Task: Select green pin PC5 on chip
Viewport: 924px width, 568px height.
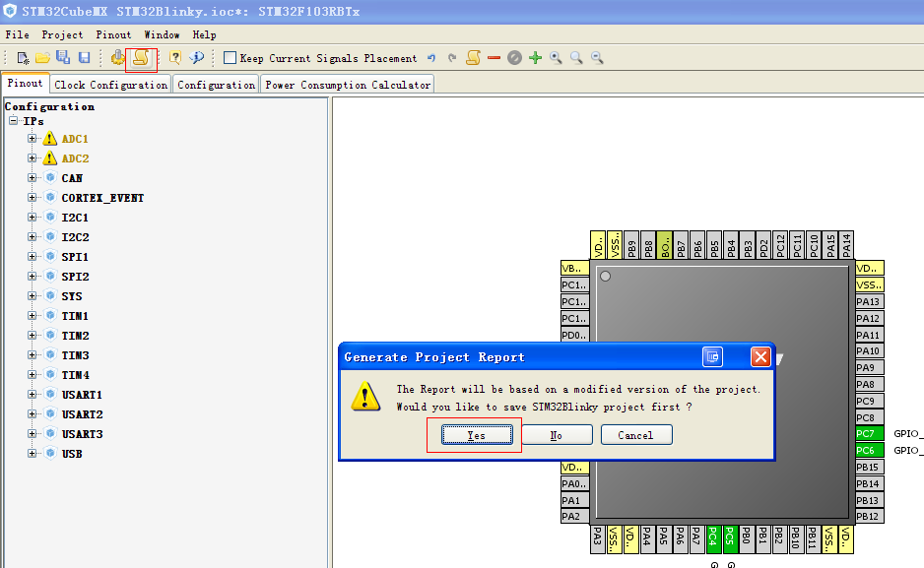Action: [x=730, y=539]
